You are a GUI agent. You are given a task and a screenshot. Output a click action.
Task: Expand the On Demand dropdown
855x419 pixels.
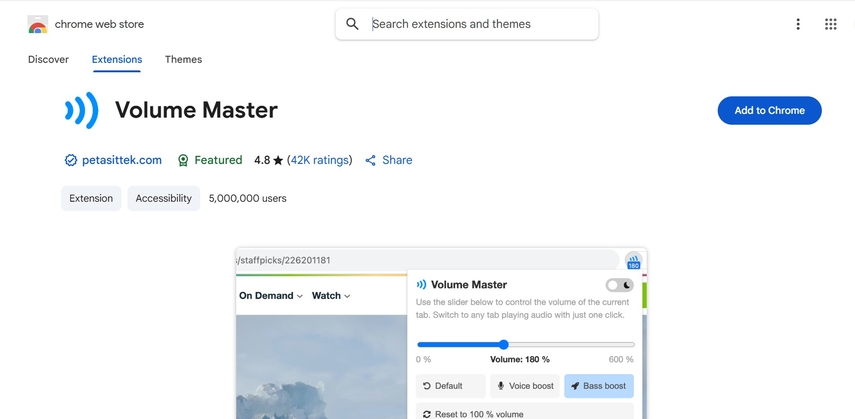pyautogui.click(x=270, y=296)
